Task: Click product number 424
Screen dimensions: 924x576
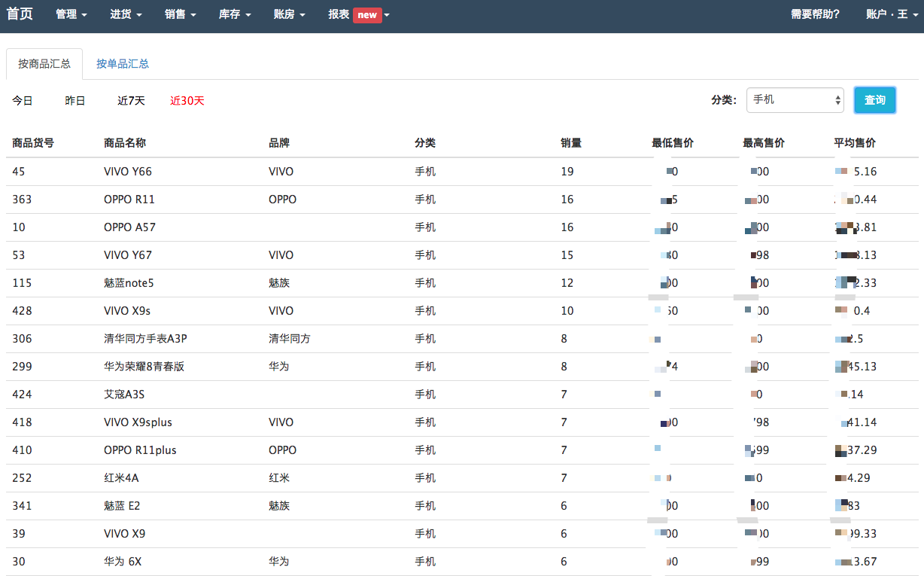Action: [x=22, y=395]
